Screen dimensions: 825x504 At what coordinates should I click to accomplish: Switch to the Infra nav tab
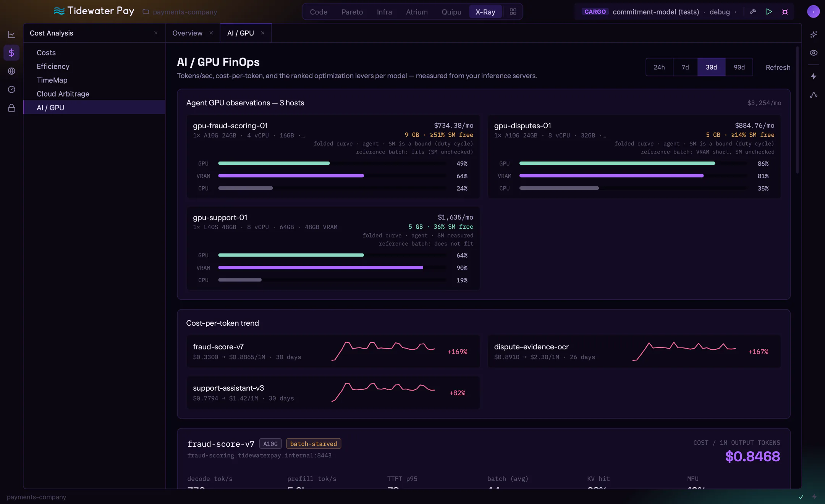click(x=384, y=12)
